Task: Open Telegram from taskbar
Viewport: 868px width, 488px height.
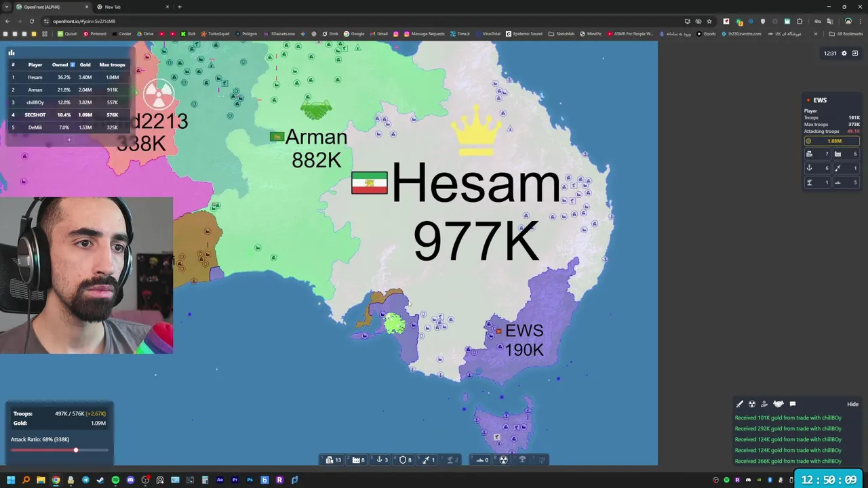Action: click(x=85, y=480)
